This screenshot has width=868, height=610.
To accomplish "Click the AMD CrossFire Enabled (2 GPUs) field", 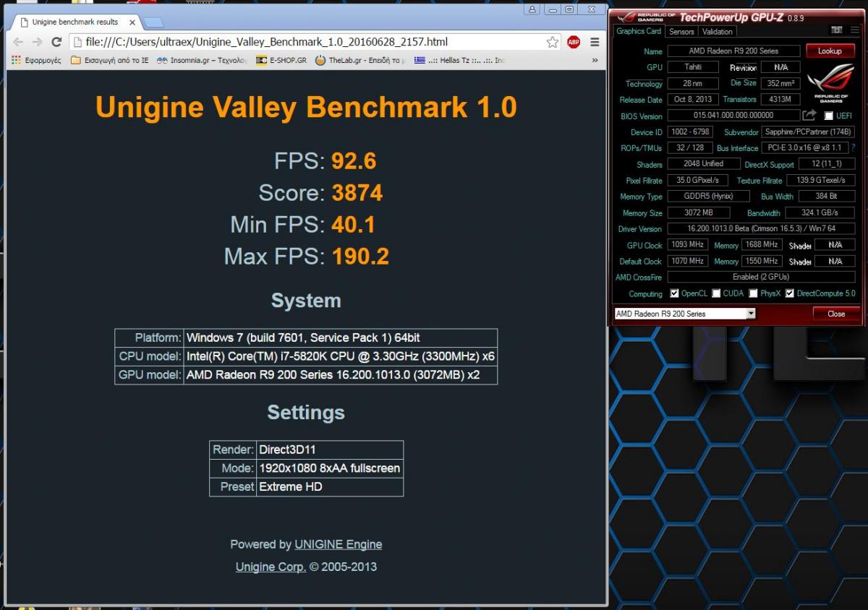I will 761,277.
